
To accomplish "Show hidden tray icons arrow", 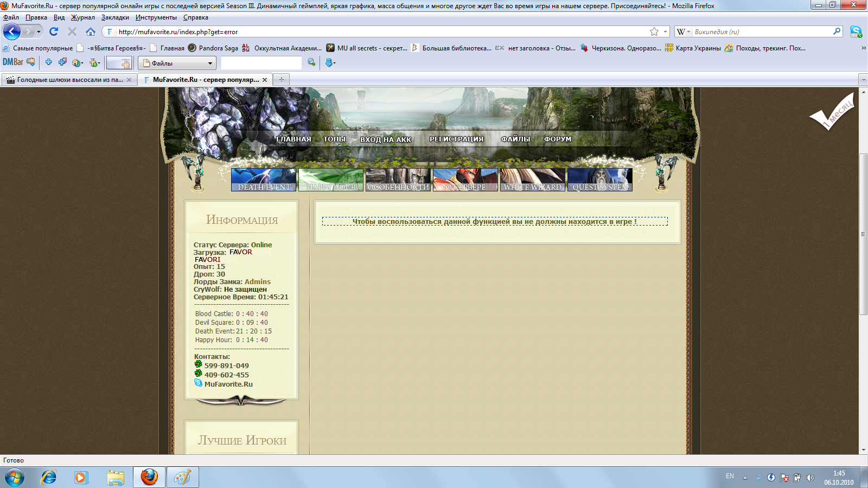I will point(745,478).
